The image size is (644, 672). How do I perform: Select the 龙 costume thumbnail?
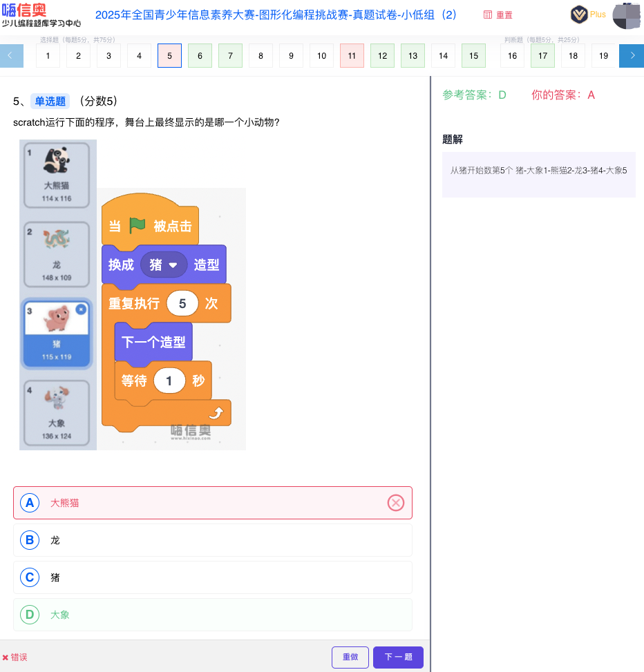pos(57,255)
